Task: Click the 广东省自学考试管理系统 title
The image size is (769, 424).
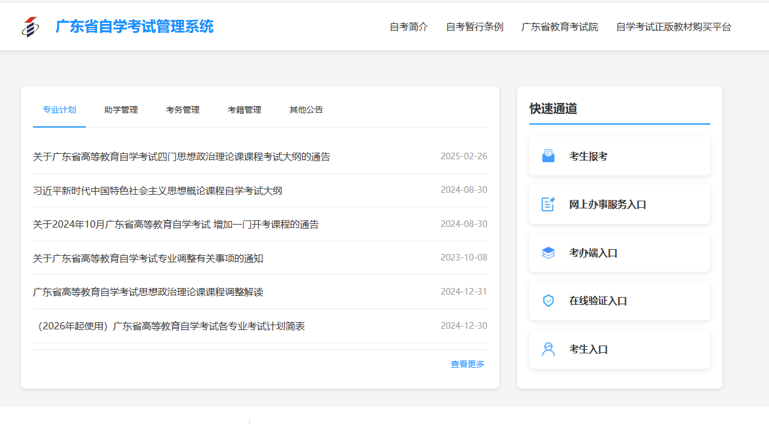Action: pyautogui.click(x=134, y=27)
